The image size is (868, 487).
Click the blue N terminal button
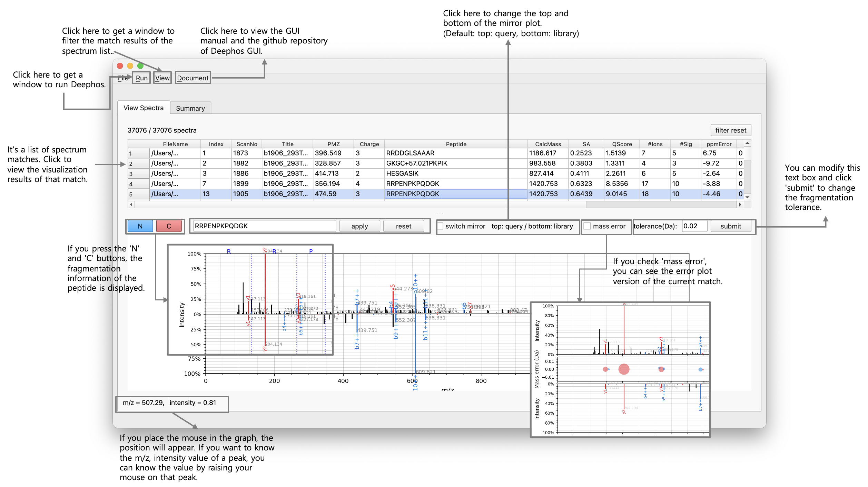click(140, 226)
